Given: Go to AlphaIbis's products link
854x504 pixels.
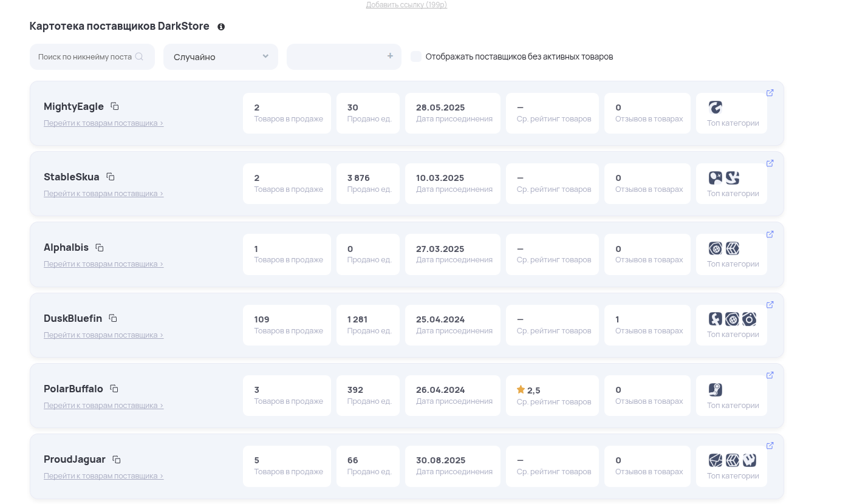Looking at the screenshot, I should [103, 264].
